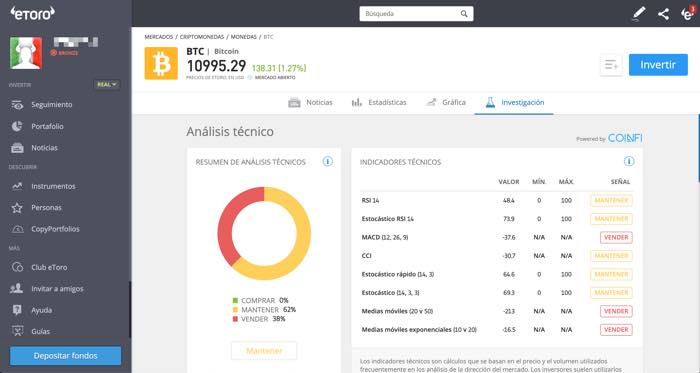Click the Guías icon in sidebar
Viewport: 700px width, 373px height.
17,331
